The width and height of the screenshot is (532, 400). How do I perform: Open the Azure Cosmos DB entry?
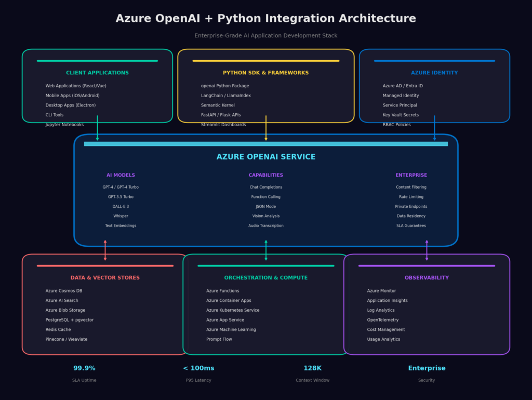pyautogui.click(x=63, y=291)
